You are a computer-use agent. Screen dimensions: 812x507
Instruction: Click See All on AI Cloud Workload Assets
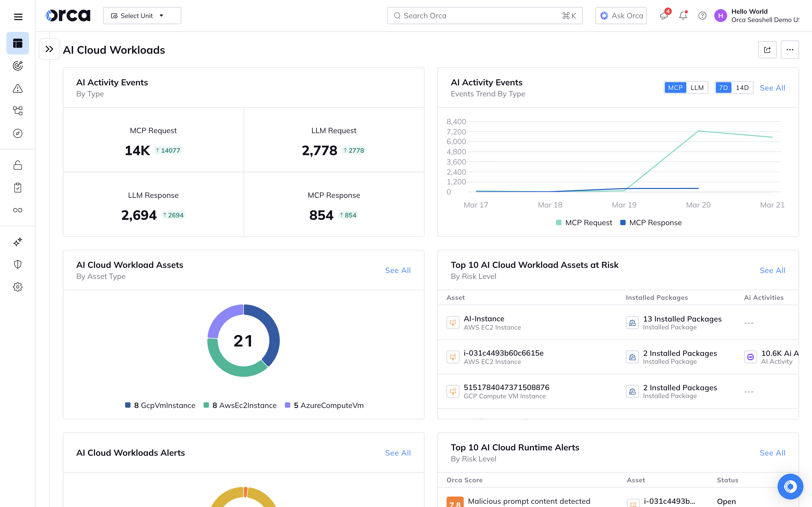398,270
